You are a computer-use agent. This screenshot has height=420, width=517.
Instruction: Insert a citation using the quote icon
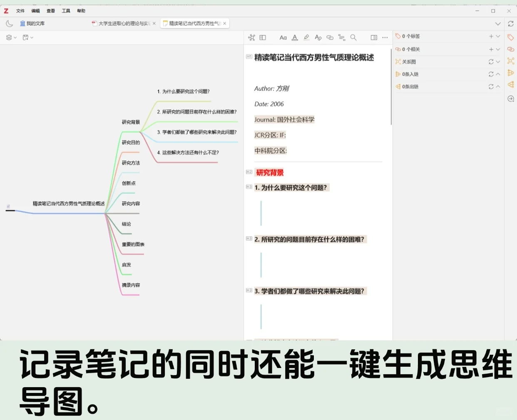[342, 37]
